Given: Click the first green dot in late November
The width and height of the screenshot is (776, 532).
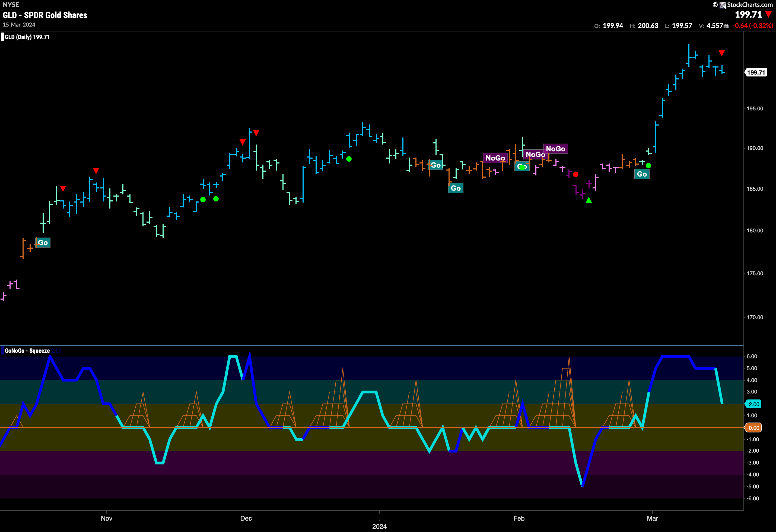Looking at the screenshot, I should coord(203,200).
